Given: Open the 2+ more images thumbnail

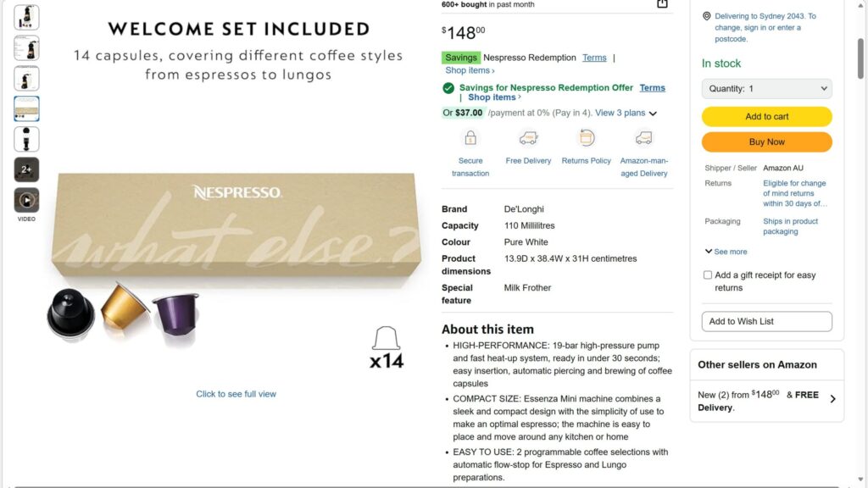Looking at the screenshot, I should [x=26, y=169].
